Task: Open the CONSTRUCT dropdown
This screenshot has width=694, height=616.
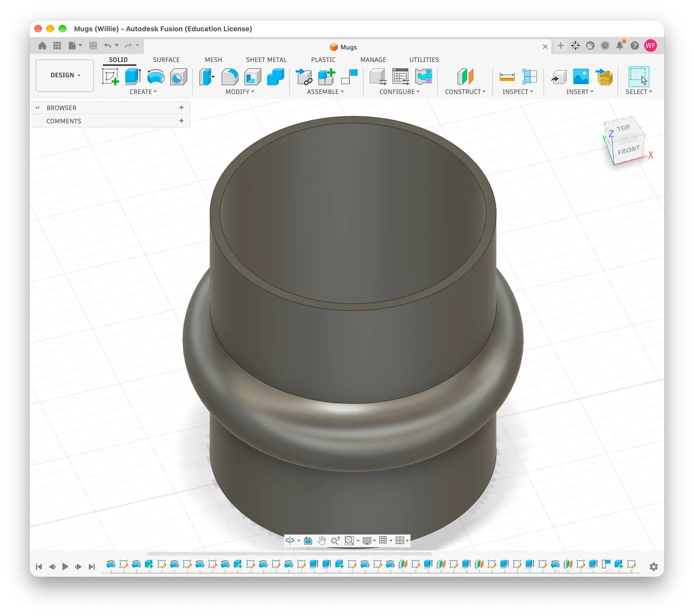Action: 465,92
